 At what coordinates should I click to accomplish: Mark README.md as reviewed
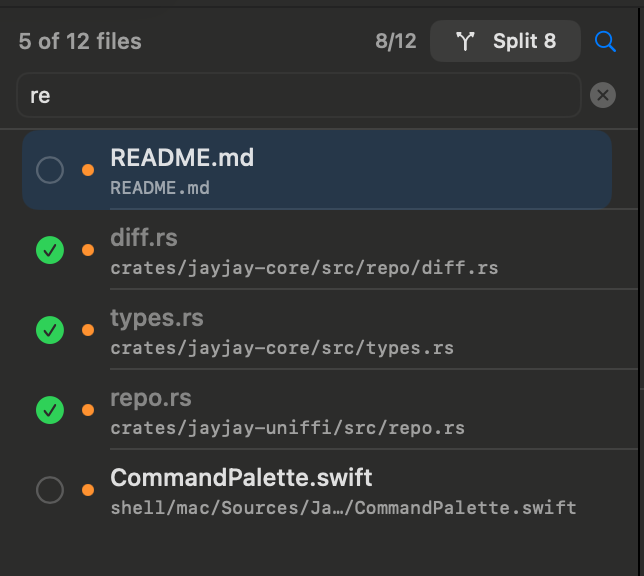49,170
